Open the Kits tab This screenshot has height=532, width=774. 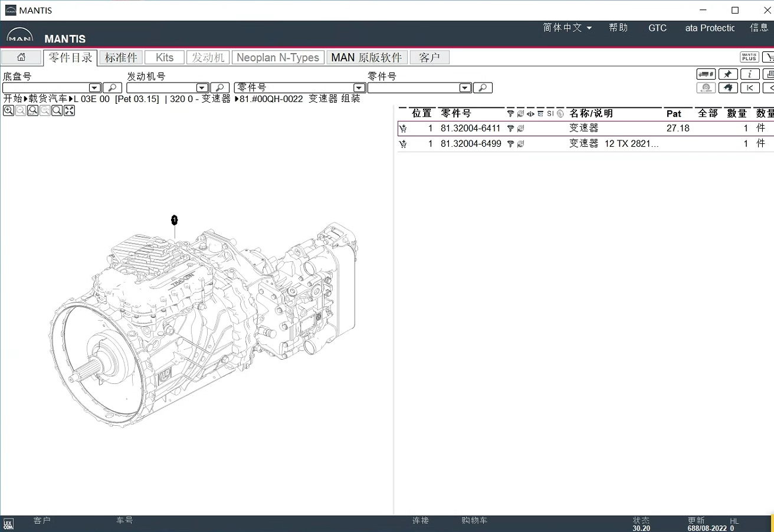click(165, 57)
